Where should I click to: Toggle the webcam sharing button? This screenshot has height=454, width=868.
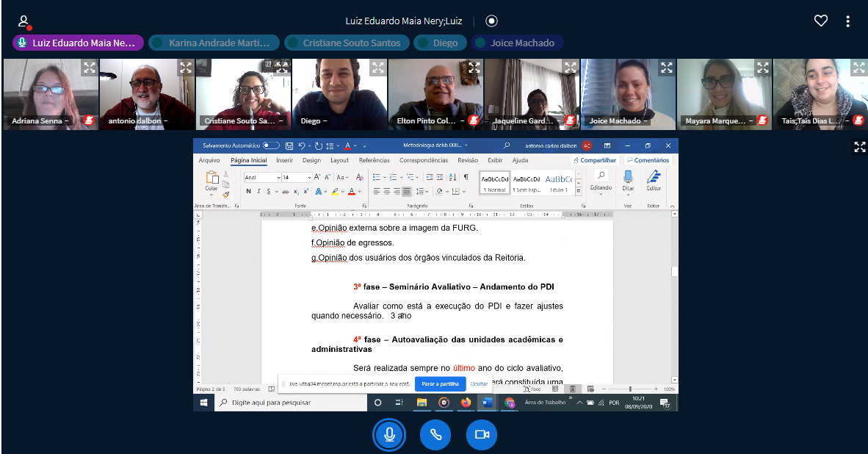pos(482,435)
